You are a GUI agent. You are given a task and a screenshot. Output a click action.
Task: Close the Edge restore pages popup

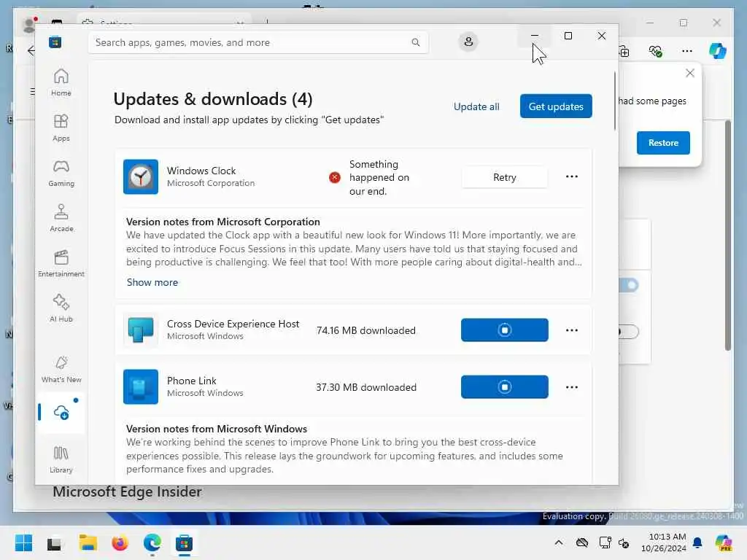pos(690,73)
